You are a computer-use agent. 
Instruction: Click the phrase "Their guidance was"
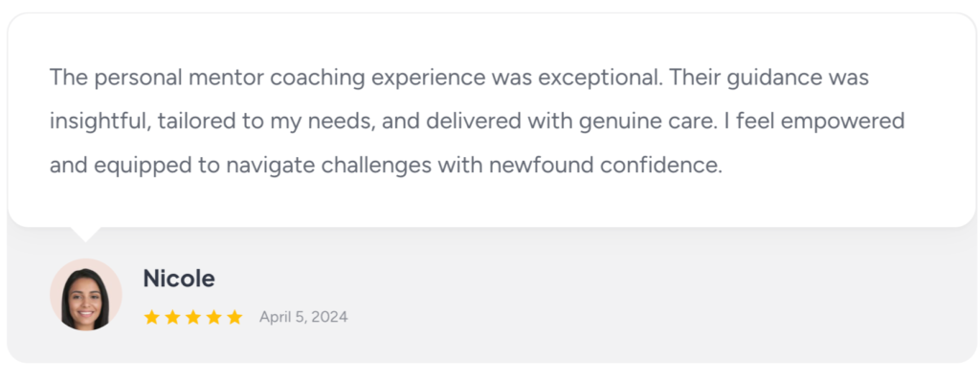tap(770, 79)
